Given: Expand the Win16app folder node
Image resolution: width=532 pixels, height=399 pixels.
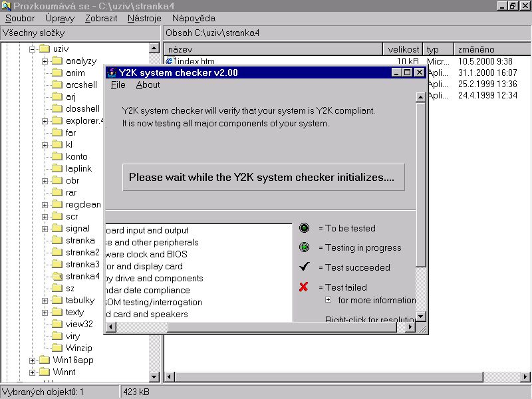Looking at the screenshot, I should point(32,360).
